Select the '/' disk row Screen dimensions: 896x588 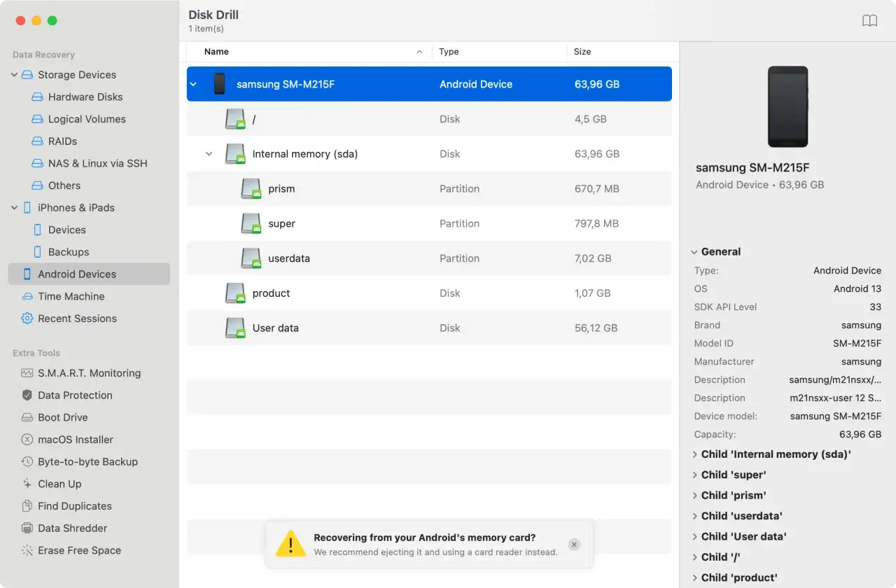click(x=429, y=119)
